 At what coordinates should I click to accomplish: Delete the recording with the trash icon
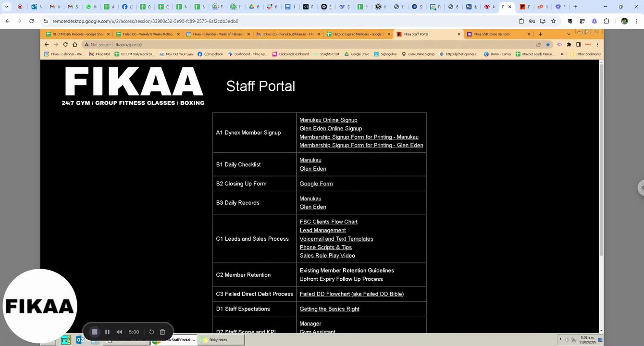click(x=162, y=332)
